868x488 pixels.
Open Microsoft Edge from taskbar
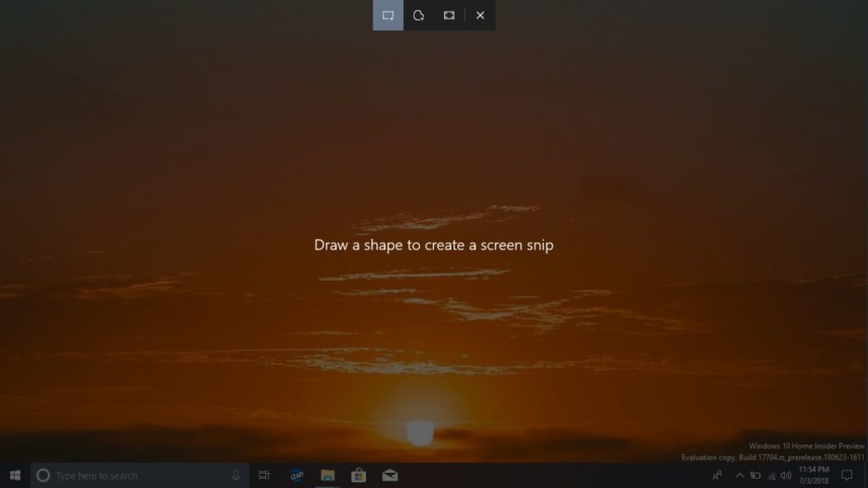tap(296, 475)
